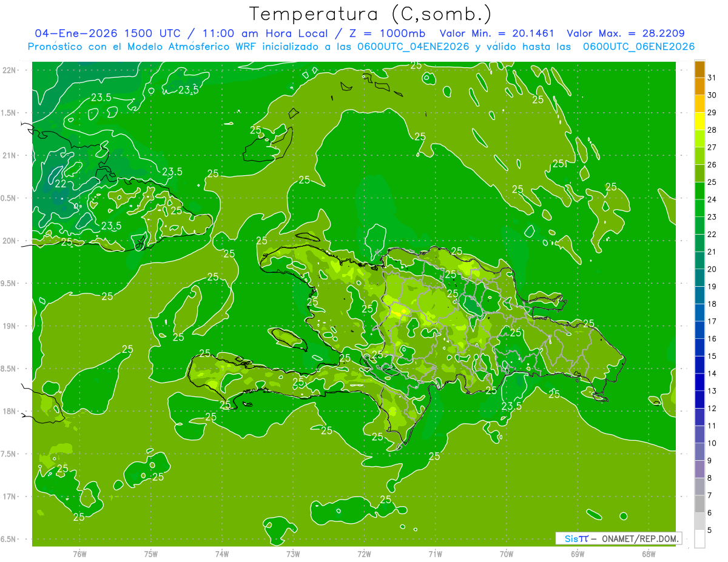Click the "8.5N" latitude axis label
Viewport: 728px width, 562px height.
(x=8, y=369)
